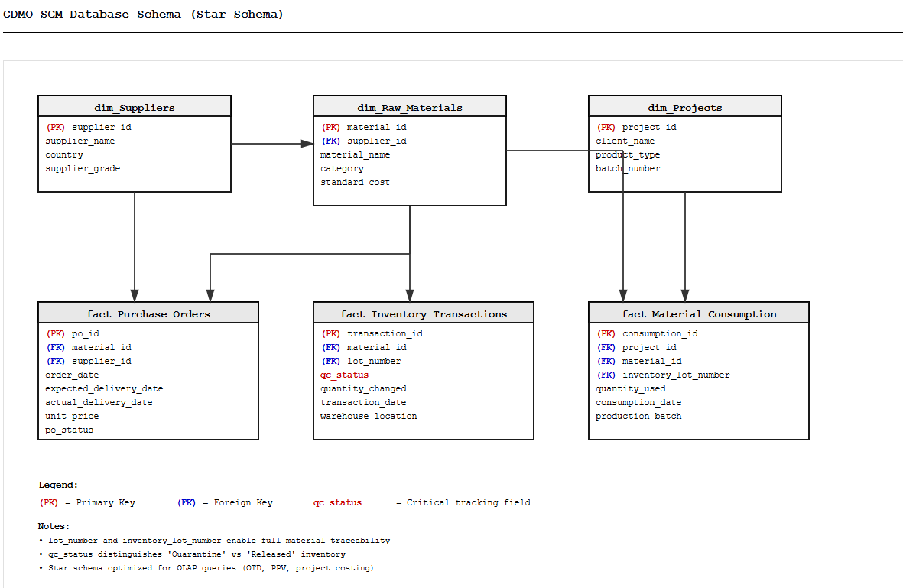Select the order_date field
The height and width of the screenshot is (588, 903).
[x=72, y=375]
